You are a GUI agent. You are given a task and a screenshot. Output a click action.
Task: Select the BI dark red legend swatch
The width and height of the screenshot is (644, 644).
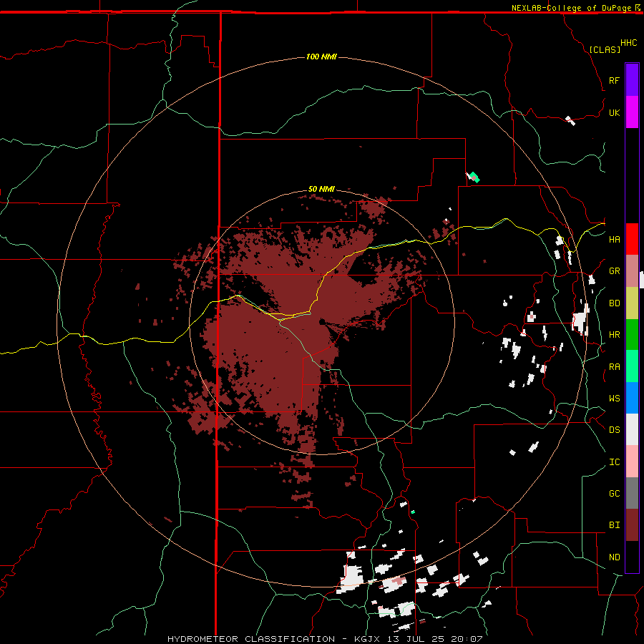[x=632, y=525]
